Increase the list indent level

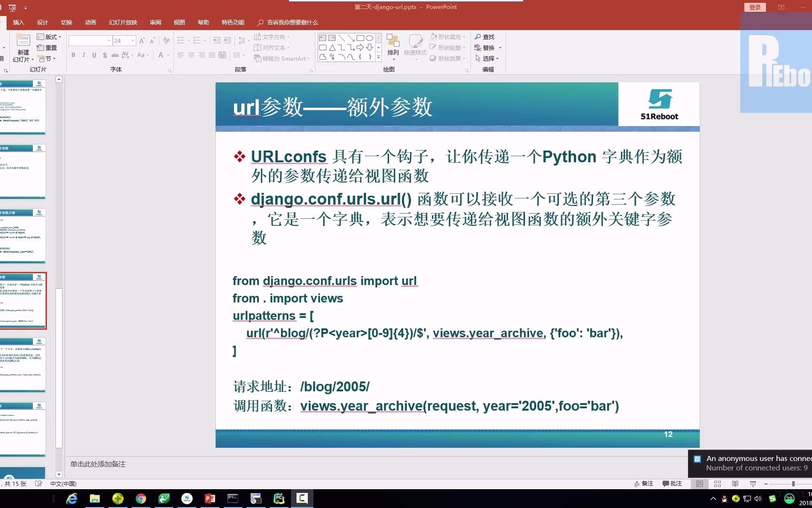click(x=227, y=41)
